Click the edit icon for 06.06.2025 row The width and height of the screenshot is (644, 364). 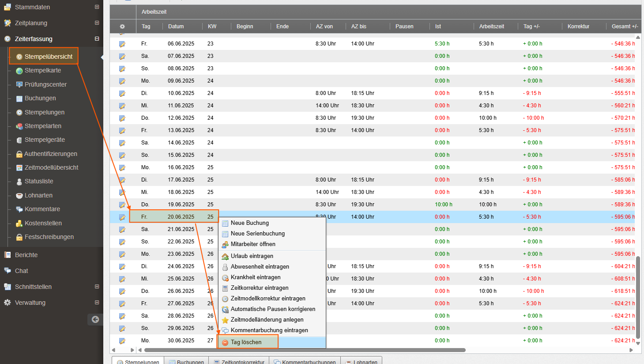point(122,44)
